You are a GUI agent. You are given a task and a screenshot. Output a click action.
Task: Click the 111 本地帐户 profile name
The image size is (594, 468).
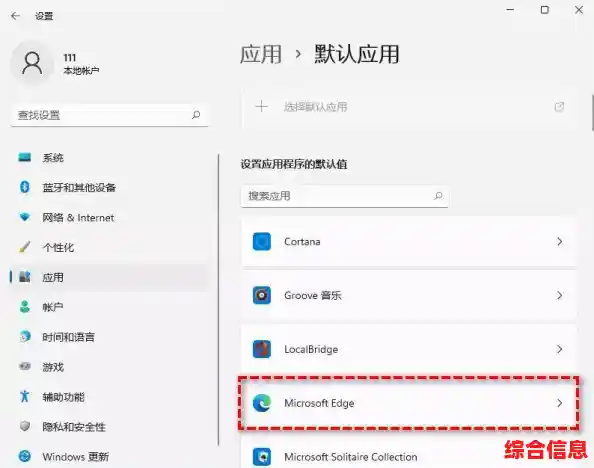(x=81, y=64)
